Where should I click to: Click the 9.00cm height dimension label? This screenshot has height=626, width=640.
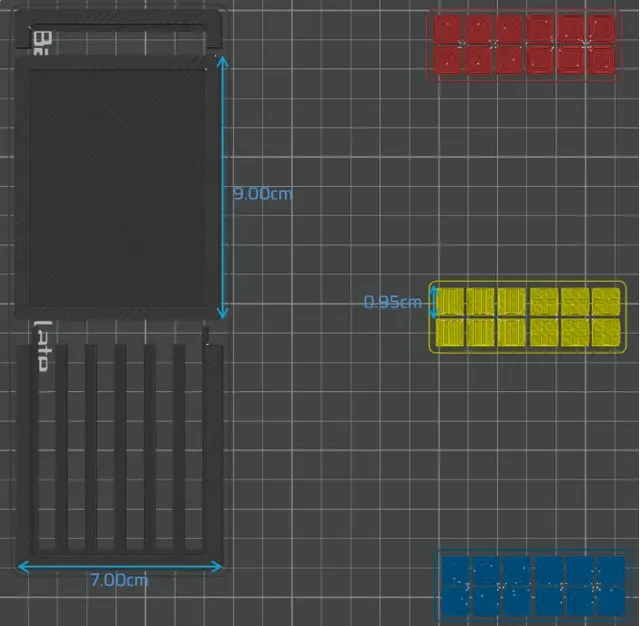pos(262,193)
